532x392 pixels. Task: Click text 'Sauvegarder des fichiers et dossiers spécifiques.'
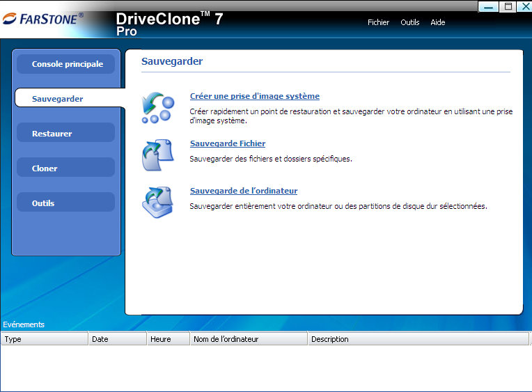271,159
